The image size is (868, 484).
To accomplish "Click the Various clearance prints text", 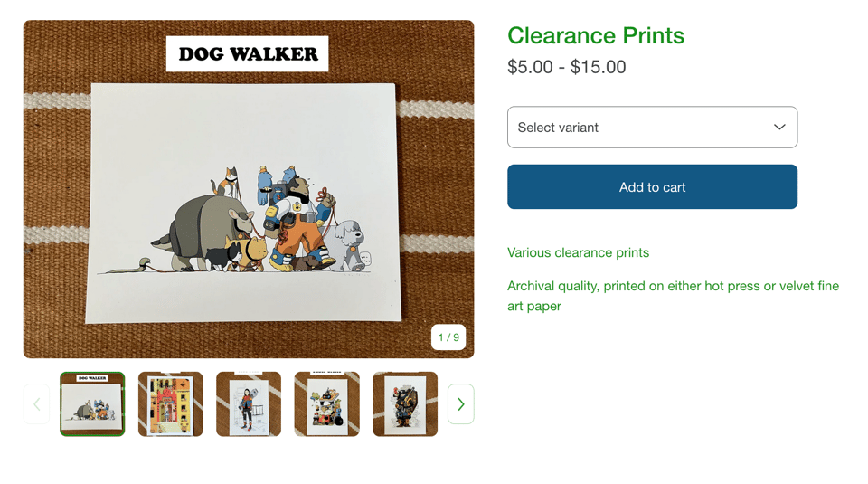I will (x=578, y=252).
